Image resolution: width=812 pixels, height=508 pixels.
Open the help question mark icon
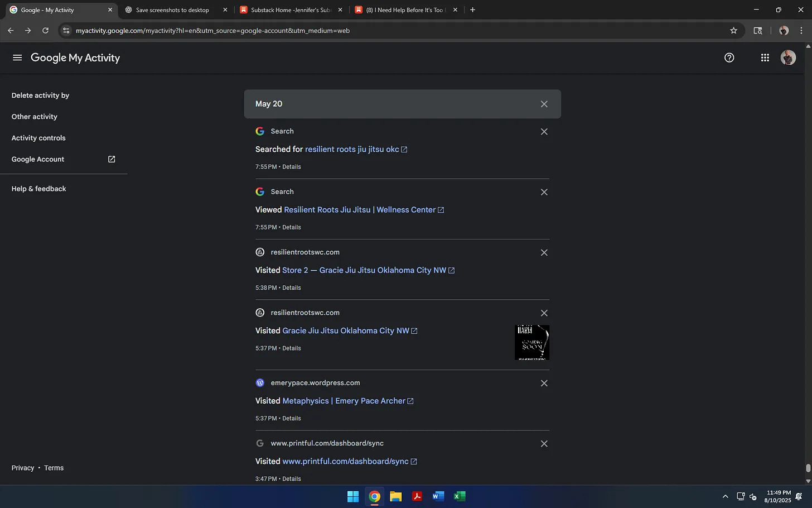729,57
